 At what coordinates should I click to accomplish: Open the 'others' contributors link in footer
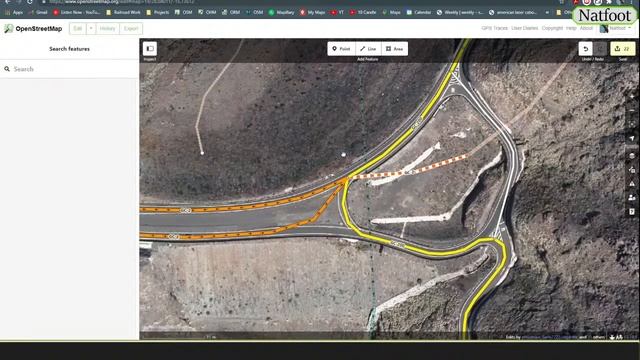coord(598,337)
